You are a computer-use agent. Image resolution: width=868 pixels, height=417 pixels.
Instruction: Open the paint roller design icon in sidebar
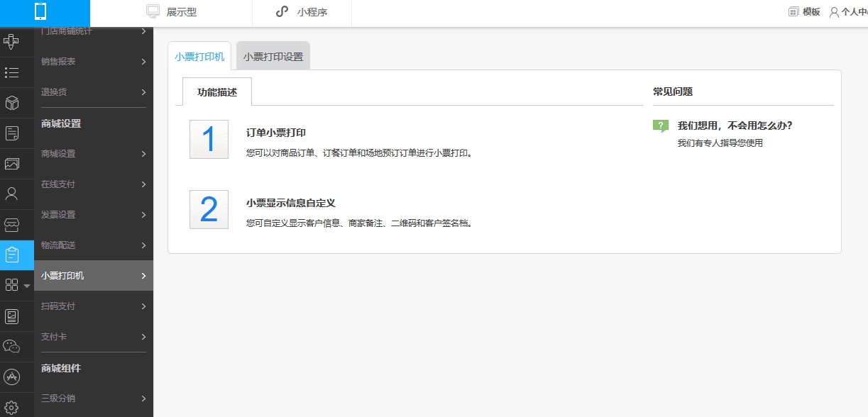pos(11,42)
